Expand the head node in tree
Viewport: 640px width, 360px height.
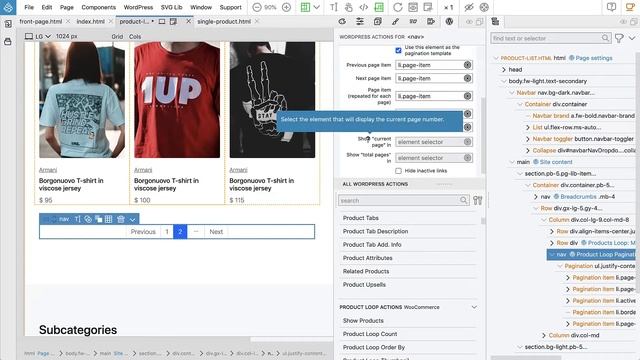pos(504,69)
